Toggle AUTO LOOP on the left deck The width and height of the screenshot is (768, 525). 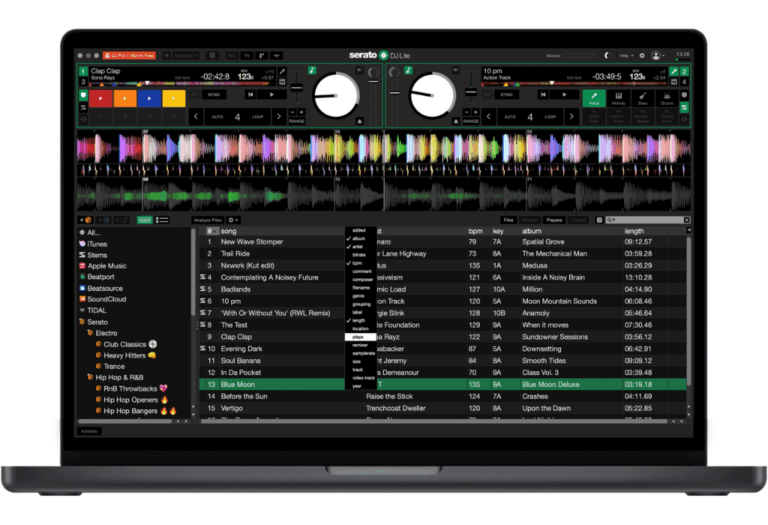pos(238,117)
